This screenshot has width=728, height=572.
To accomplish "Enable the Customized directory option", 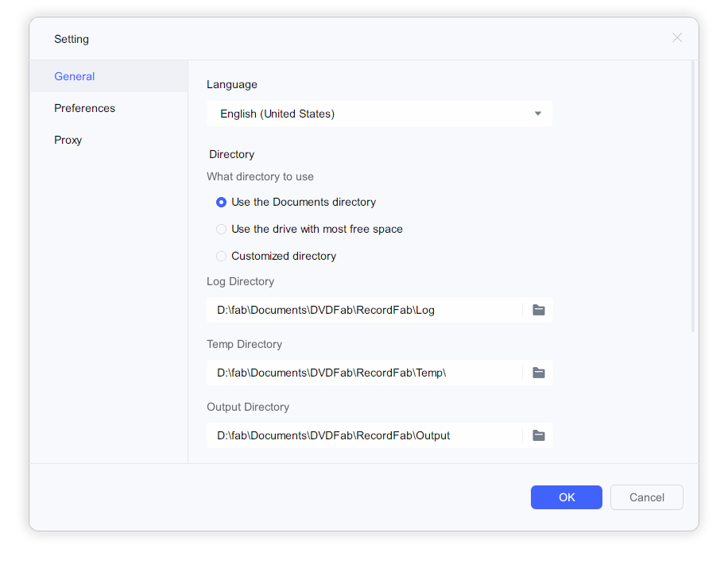I will [222, 257].
